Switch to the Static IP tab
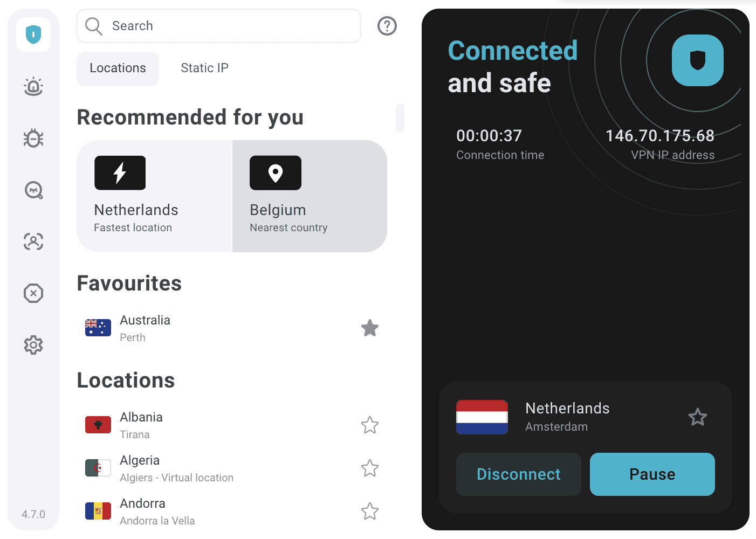 point(204,68)
